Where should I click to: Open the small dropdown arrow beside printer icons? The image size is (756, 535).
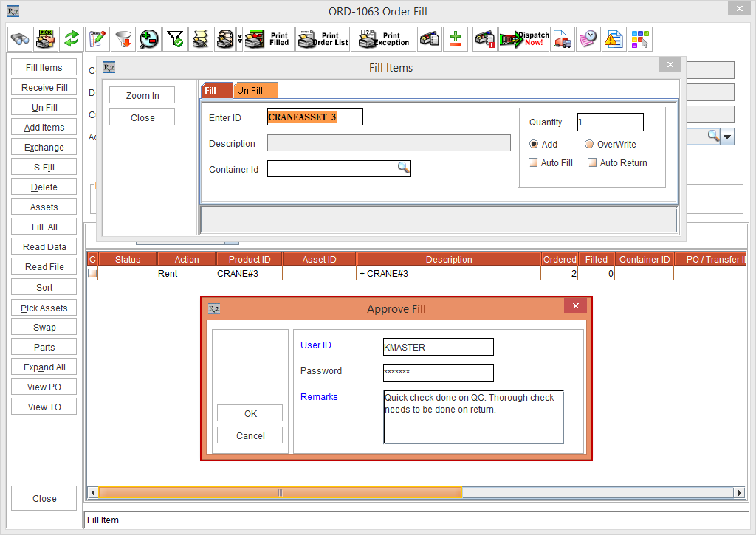coord(239,39)
